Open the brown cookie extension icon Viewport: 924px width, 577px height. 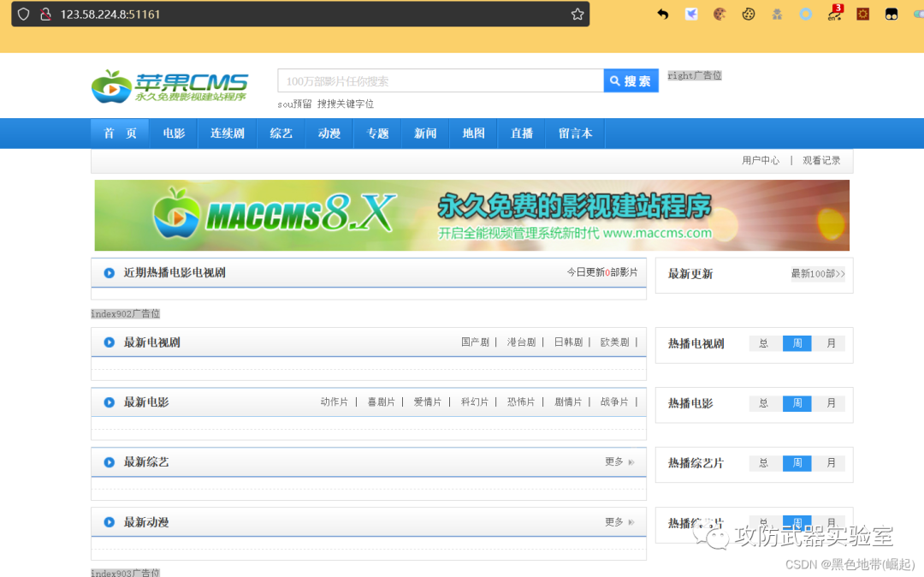[720, 15]
